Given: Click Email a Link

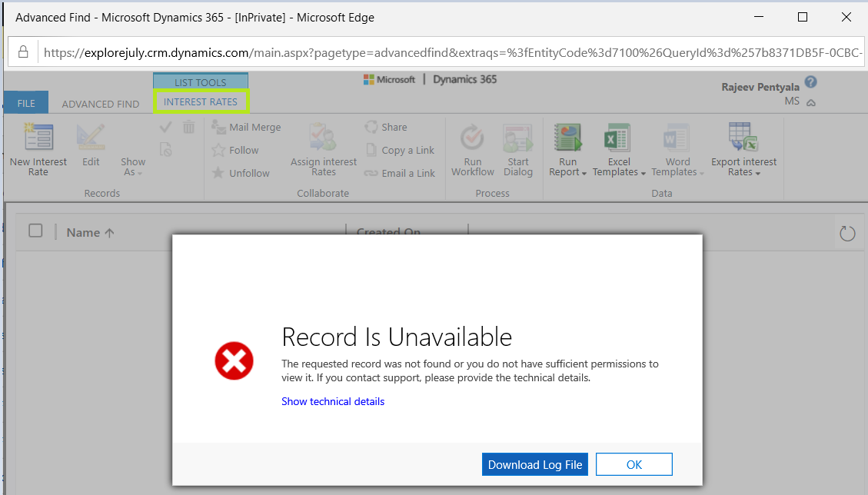Looking at the screenshot, I should tap(399, 173).
